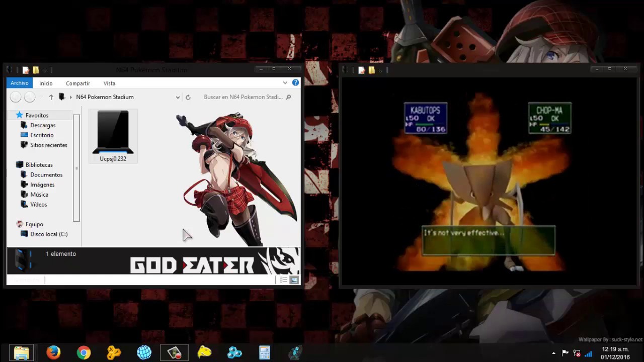Open File Explorer from the taskbar
This screenshot has height=362, width=644.
pos(22,352)
